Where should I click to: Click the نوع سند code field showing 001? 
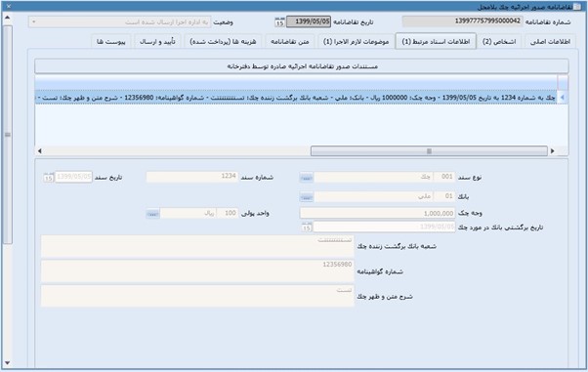444,177
